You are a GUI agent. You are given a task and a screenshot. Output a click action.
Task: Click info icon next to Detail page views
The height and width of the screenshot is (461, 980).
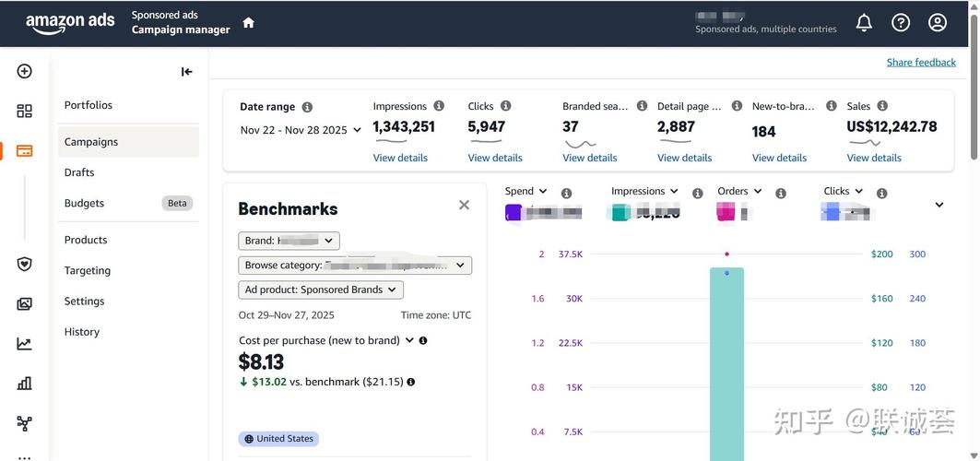737,105
